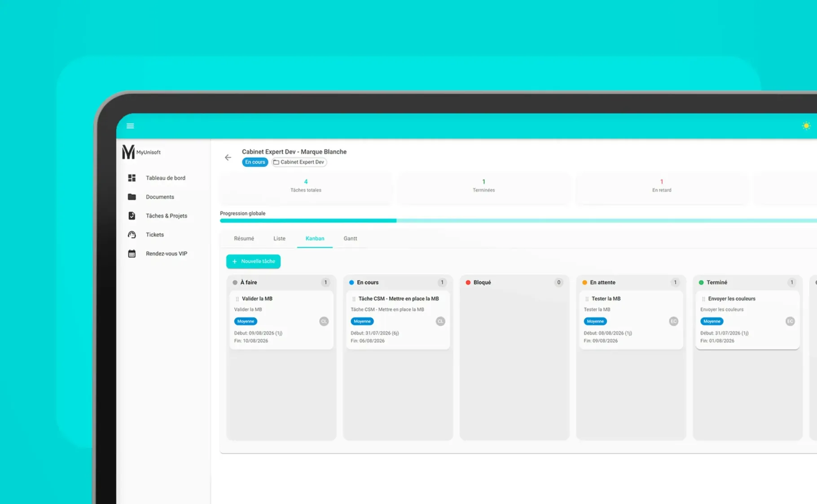Open the Tickets headset icon
The width and height of the screenshot is (817, 504).
pyautogui.click(x=132, y=235)
